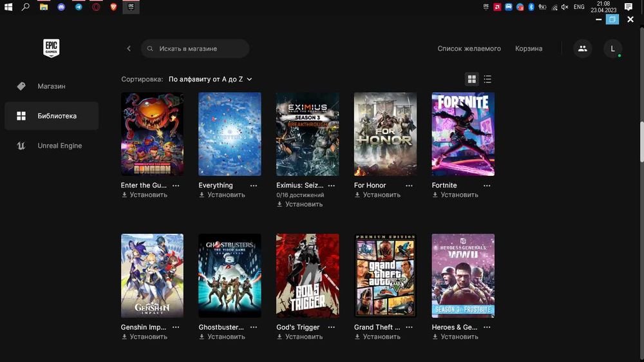Open Grand Theft Auto V cover
Image resolution: width=644 pixels, height=362 pixels.
385,276
